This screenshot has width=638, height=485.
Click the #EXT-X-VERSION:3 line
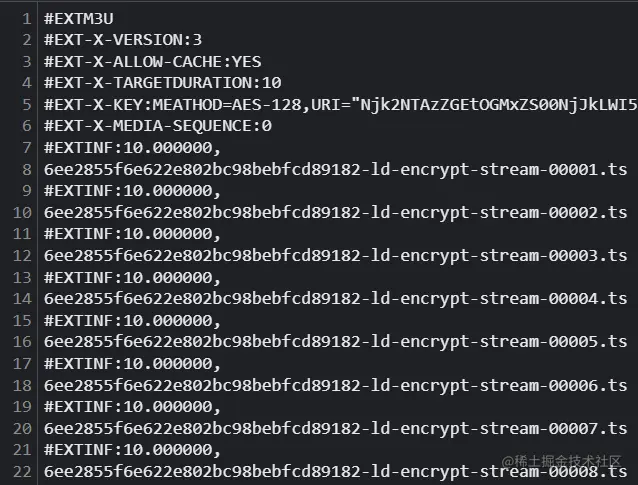coord(123,40)
